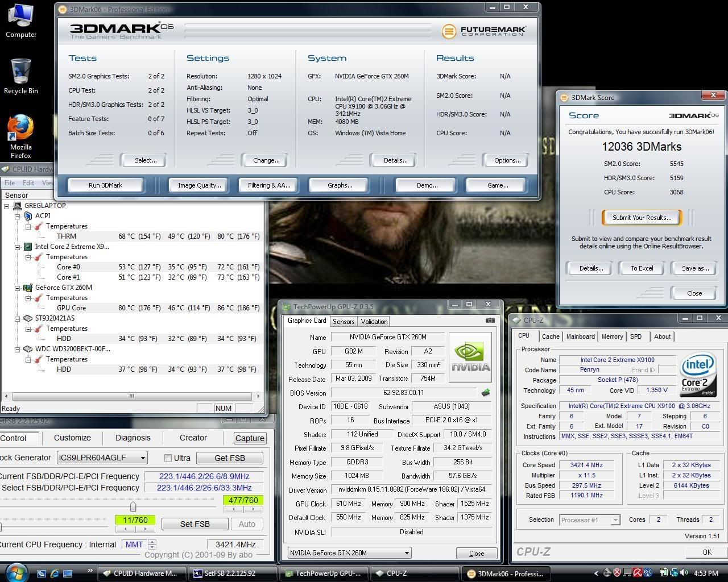Image resolution: width=728 pixels, height=582 pixels.
Task: Click the GPU-Z screenshot camera icon
Action: (x=490, y=320)
